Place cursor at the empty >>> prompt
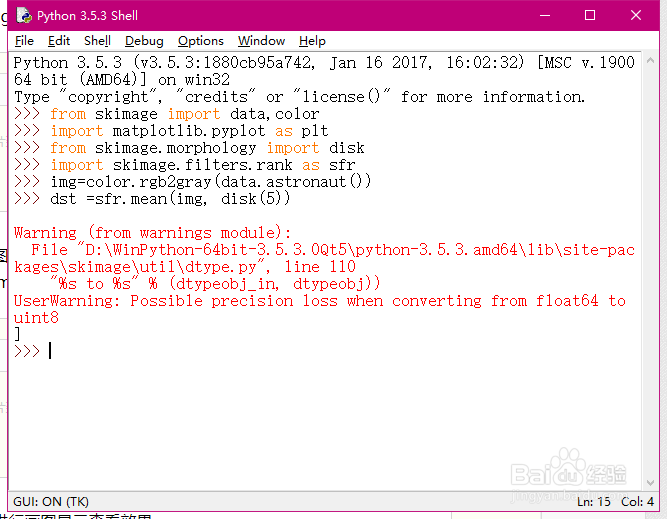This screenshot has width=667, height=519. (x=51, y=351)
